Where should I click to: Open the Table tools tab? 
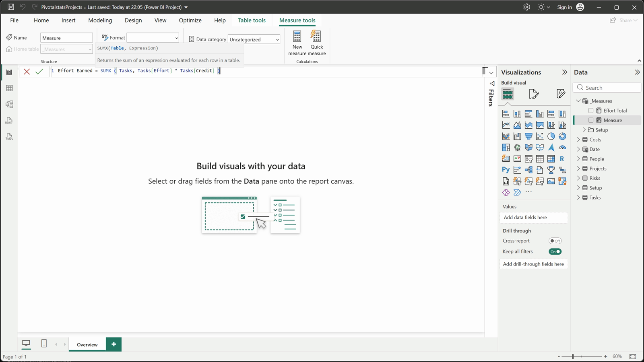coord(252,20)
